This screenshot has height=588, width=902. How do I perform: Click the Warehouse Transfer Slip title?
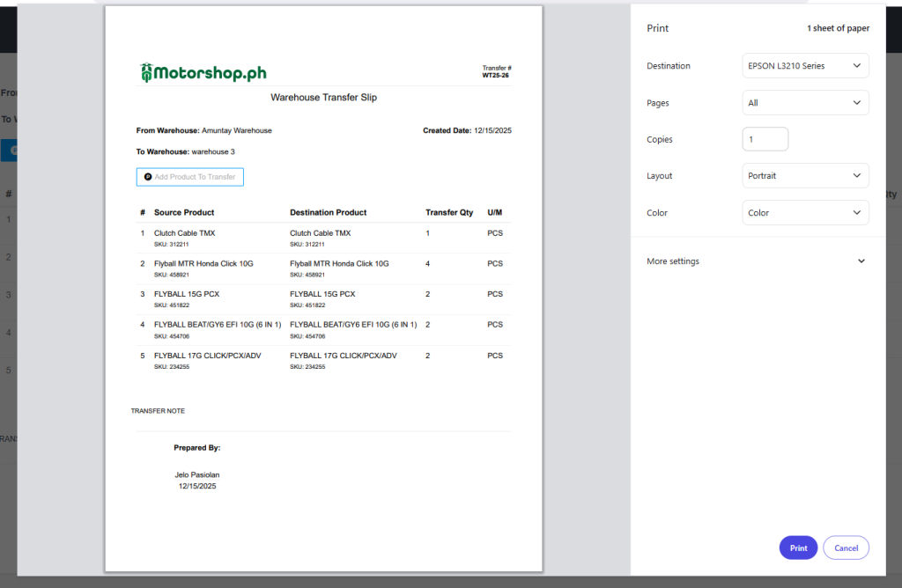(x=323, y=98)
